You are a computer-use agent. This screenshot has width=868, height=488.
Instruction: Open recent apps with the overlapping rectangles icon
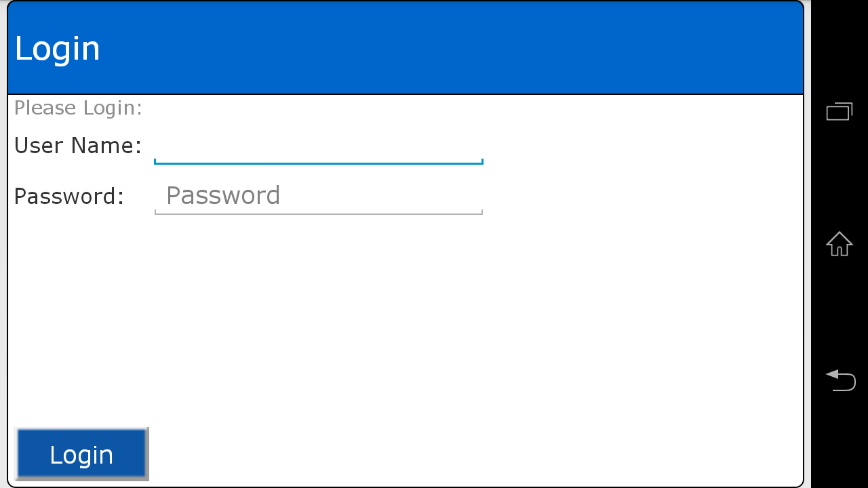[840, 111]
